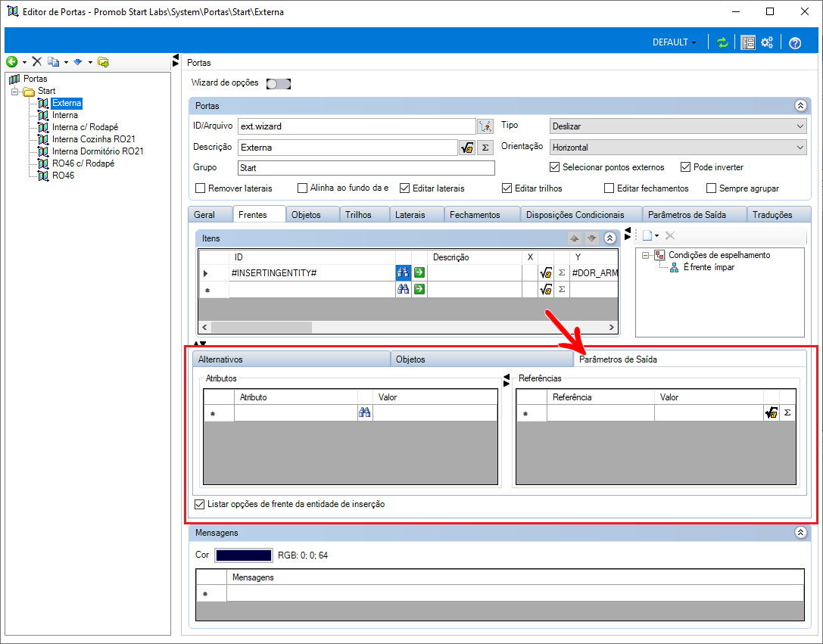
Task: Open settings gears icon in blue header
Action: 768,42
